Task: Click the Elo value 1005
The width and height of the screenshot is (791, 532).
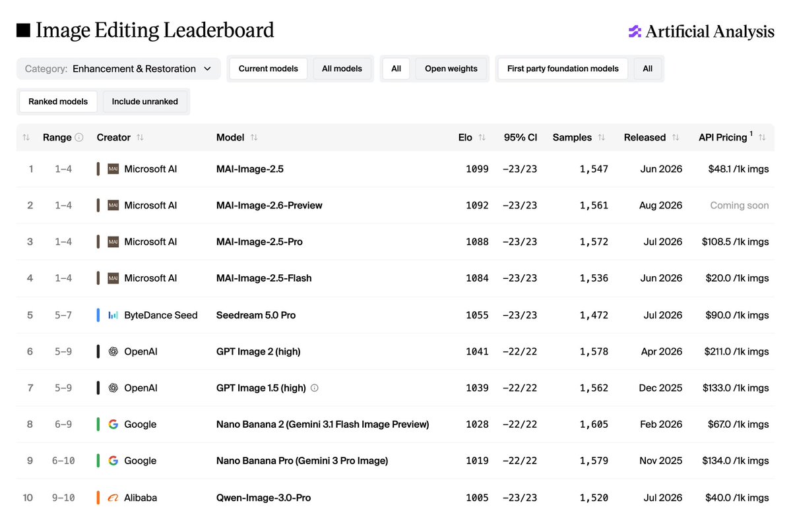Action: (x=477, y=498)
